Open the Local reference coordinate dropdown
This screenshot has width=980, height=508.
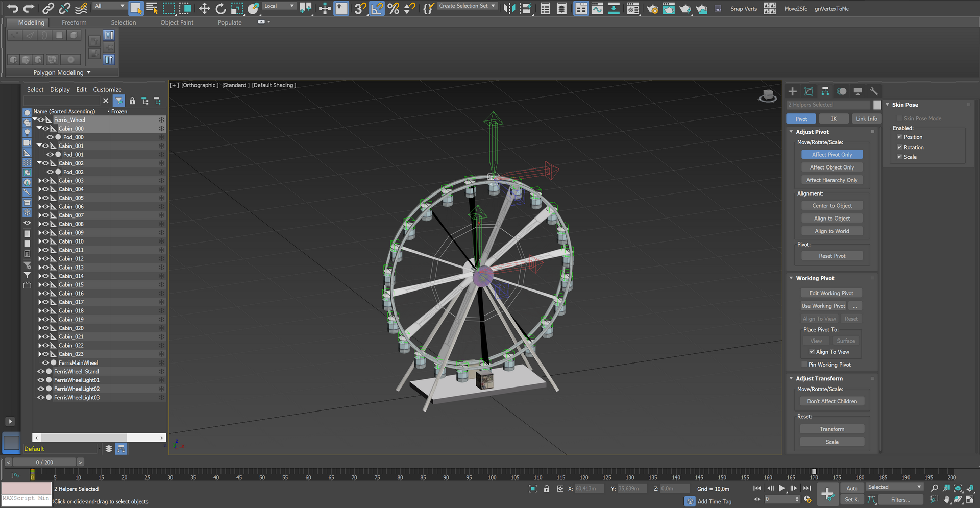(x=279, y=6)
